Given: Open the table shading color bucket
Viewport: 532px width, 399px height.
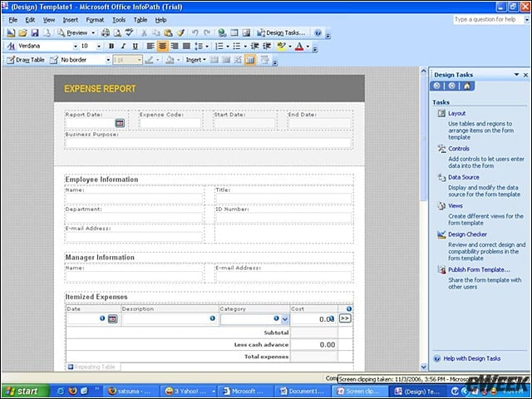Looking at the screenshot, I should (x=170, y=60).
